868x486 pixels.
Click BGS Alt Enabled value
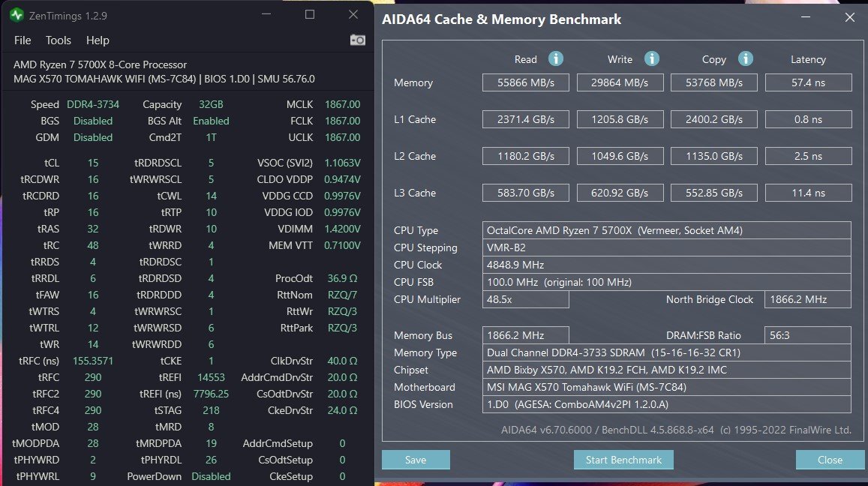pos(211,121)
